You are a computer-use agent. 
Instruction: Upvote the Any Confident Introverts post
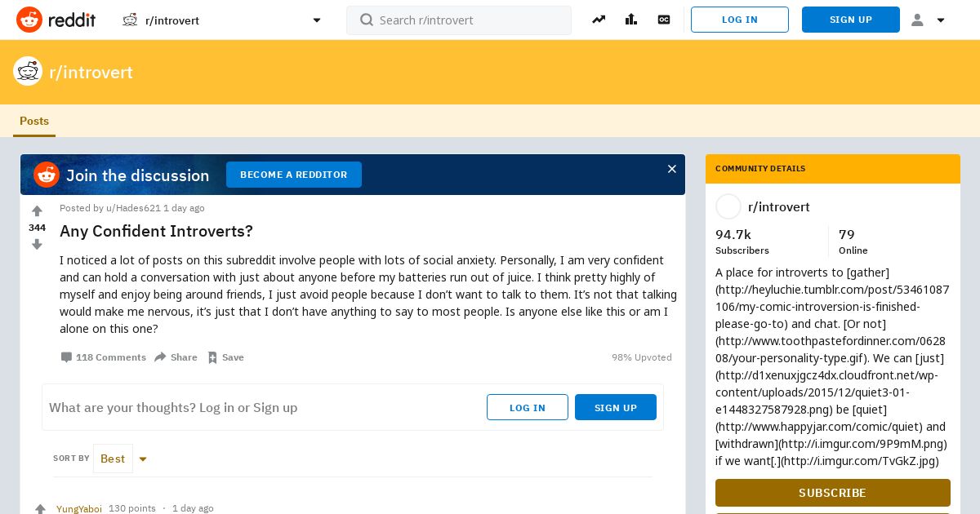pyautogui.click(x=37, y=211)
